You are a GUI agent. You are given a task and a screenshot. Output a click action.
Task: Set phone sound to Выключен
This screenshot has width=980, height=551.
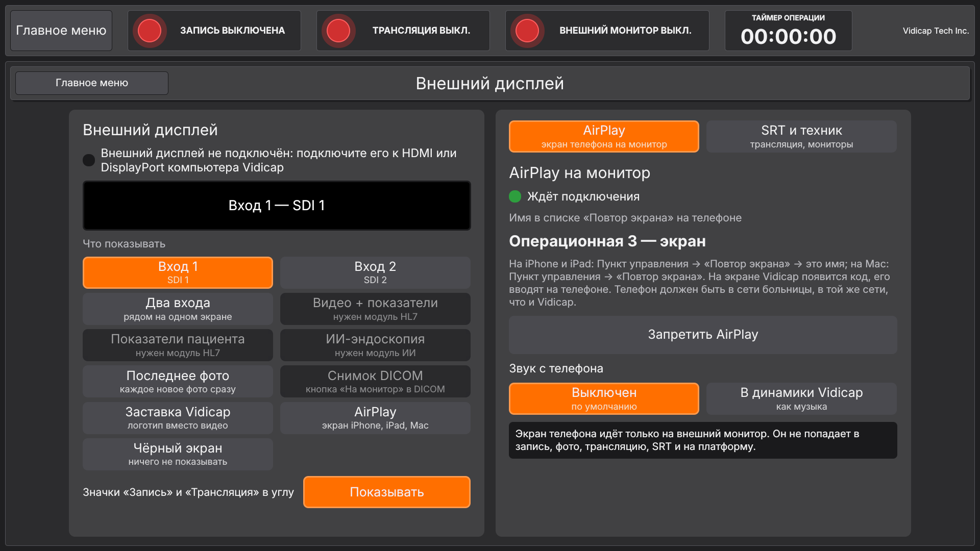(x=604, y=398)
